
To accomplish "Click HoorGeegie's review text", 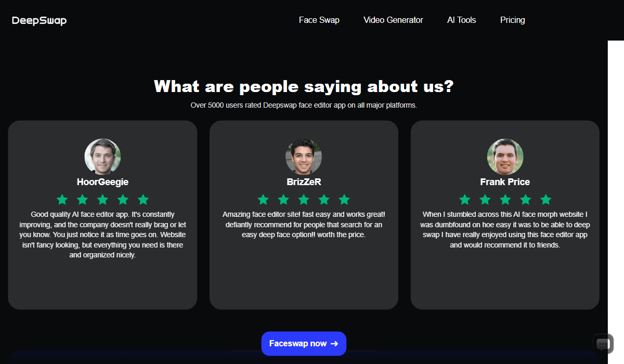I will pos(102,235).
